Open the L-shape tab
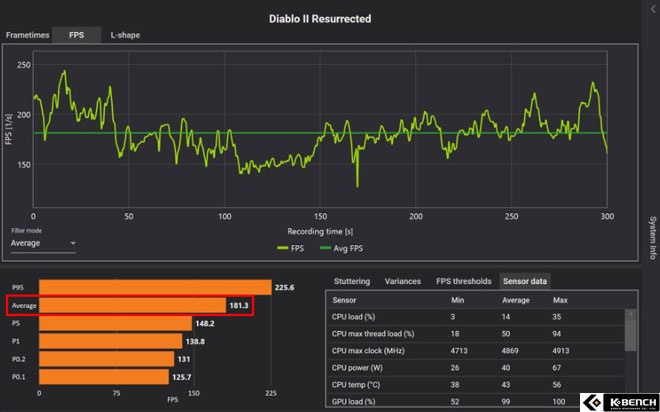Image resolution: width=660 pixels, height=412 pixels. coord(125,35)
